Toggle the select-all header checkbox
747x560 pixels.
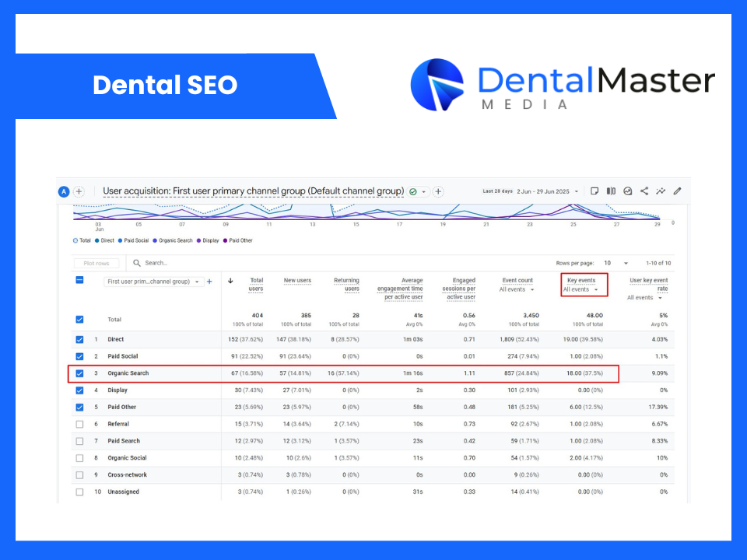[79, 280]
